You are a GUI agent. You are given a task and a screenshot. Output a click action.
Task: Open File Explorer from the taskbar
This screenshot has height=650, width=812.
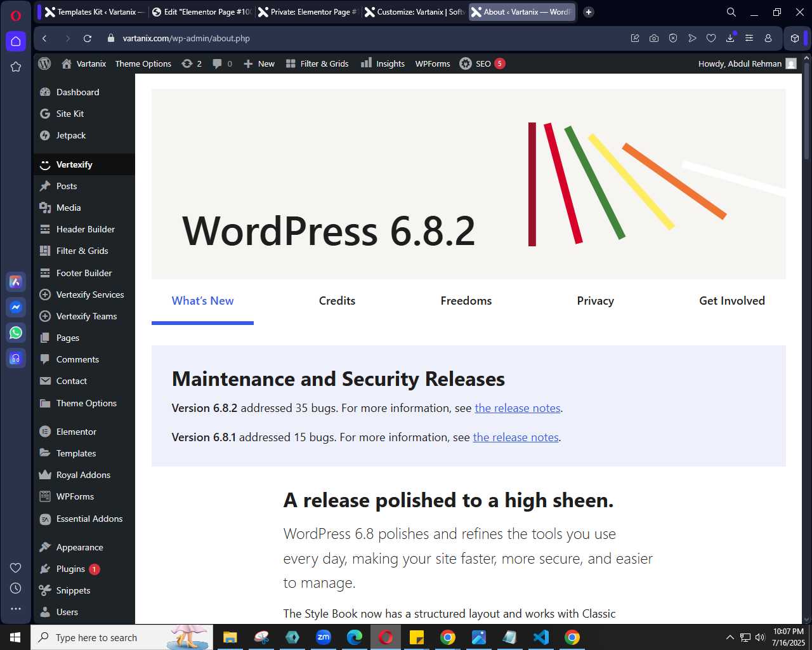pos(230,637)
